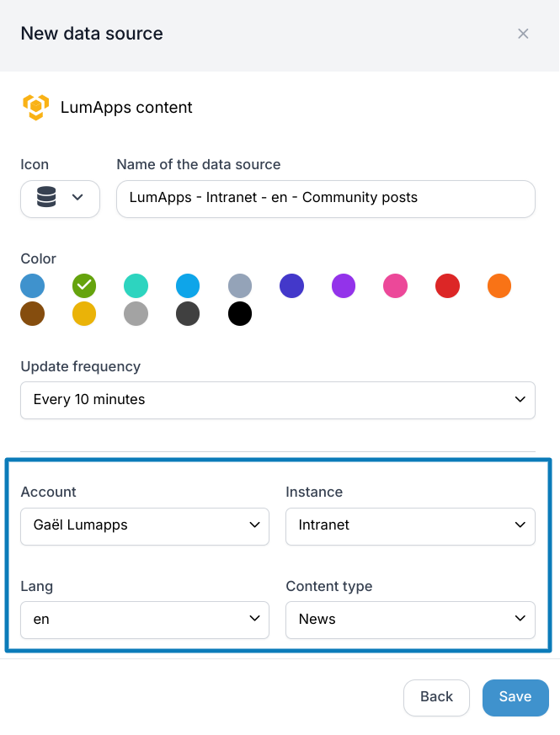The height and width of the screenshot is (735, 560).
Task: Click the Save button
Action: pyautogui.click(x=515, y=697)
